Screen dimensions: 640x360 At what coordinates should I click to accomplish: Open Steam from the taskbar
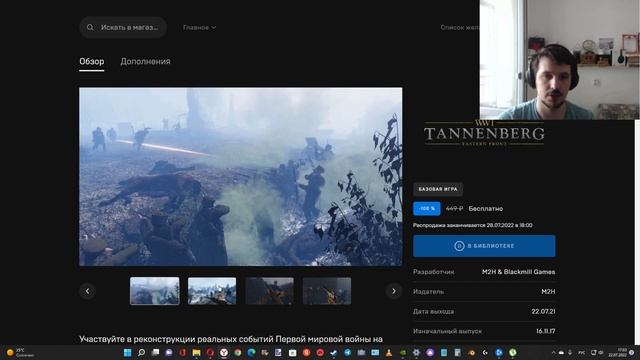pos(334,352)
